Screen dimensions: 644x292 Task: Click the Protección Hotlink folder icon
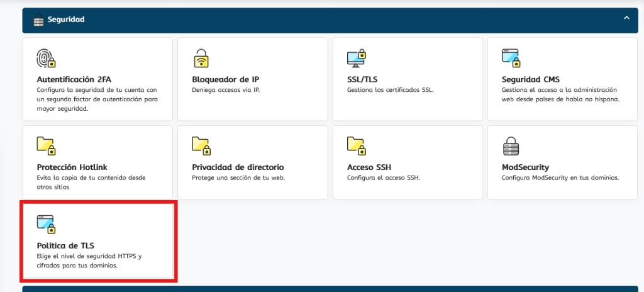pos(46,145)
